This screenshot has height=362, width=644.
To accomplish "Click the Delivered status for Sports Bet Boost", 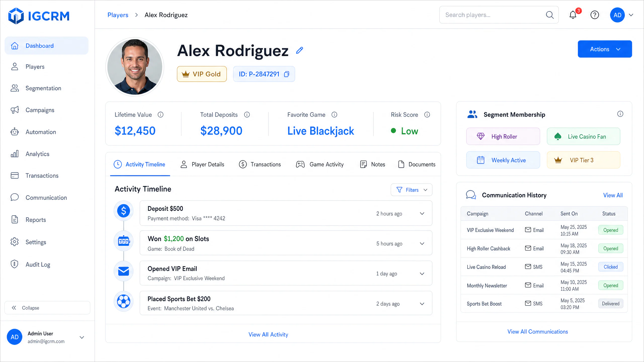I will click(611, 303).
